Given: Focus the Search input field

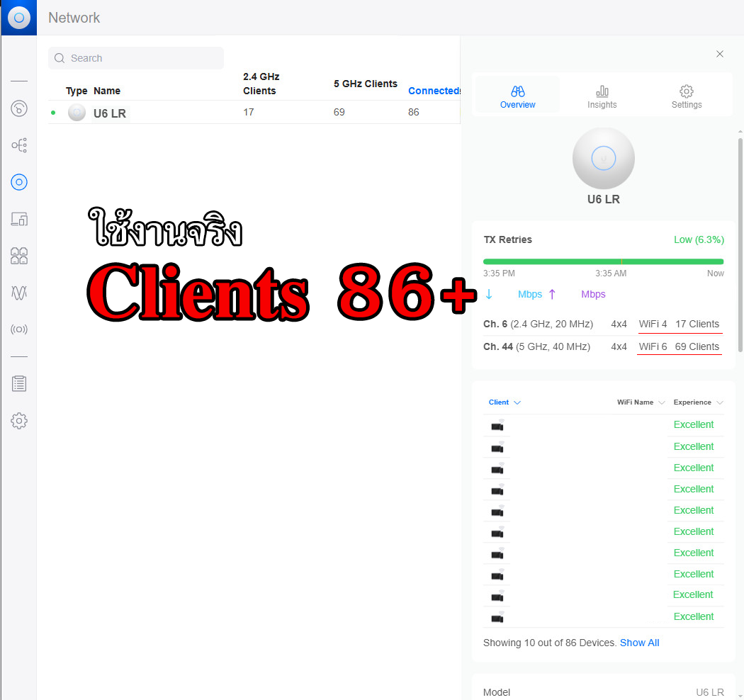Looking at the screenshot, I should (x=136, y=58).
